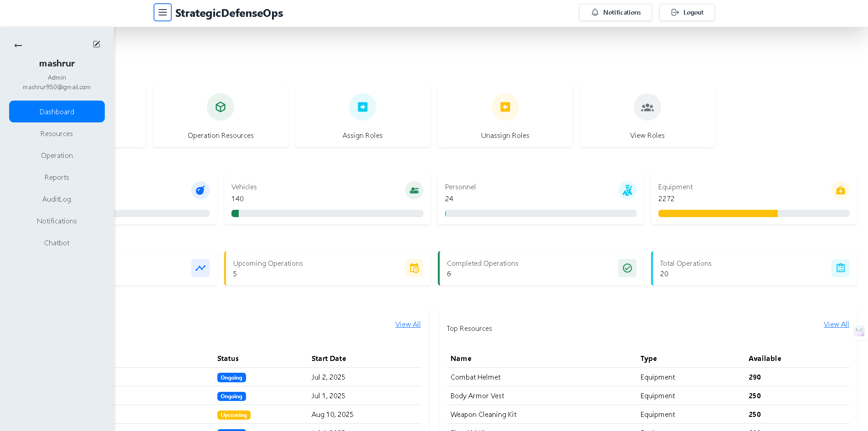This screenshot has width=868, height=431.
Task: Click the Jul 1, 2025 start date
Action: click(328, 396)
